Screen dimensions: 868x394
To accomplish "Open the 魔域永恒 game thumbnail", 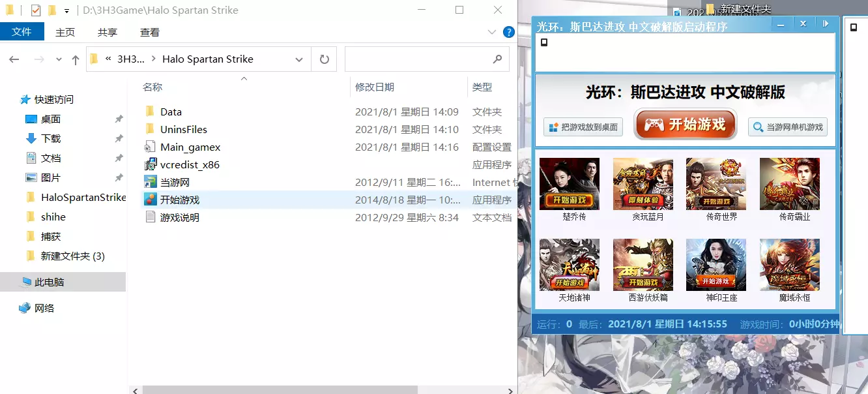I will 789,265.
